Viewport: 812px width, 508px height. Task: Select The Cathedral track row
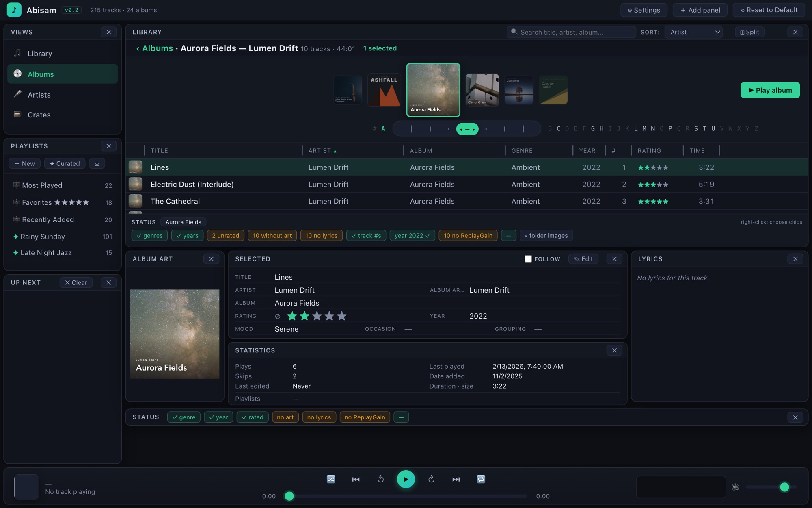[467, 201]
